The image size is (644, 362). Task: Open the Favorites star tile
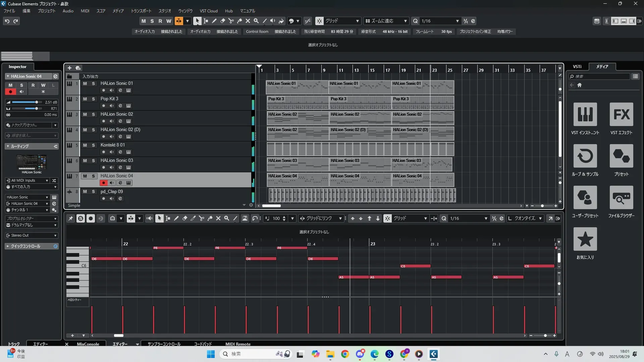point(585,239)
